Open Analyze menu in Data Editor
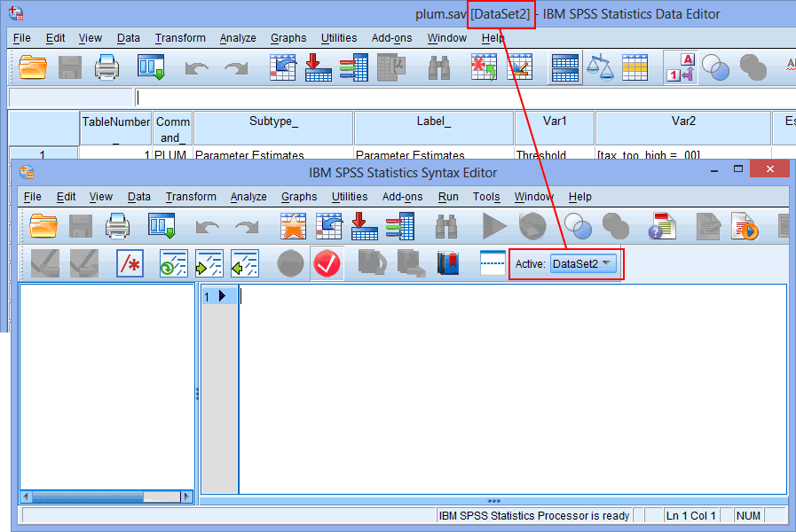 click(x=238, y=38)
